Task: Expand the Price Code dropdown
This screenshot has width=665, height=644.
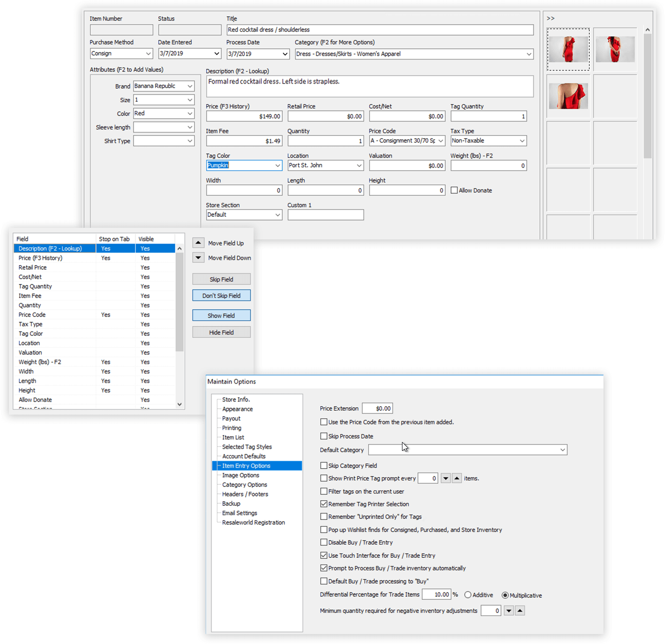Action: pyautogui.click(x=441, y=141)
